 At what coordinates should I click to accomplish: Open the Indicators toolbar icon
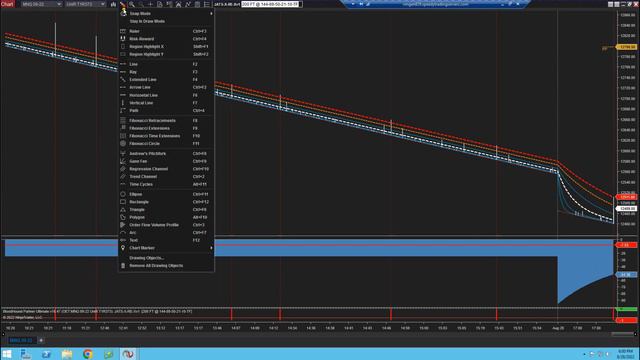179,4
